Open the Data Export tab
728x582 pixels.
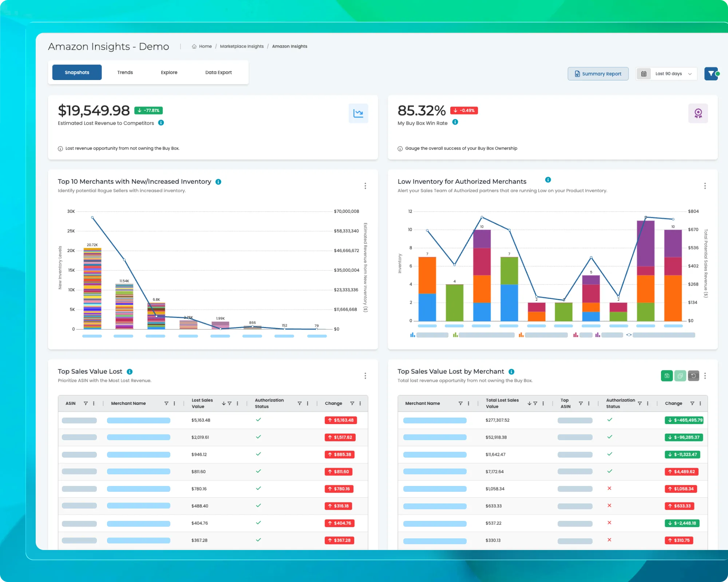click(x=218, y=72)
